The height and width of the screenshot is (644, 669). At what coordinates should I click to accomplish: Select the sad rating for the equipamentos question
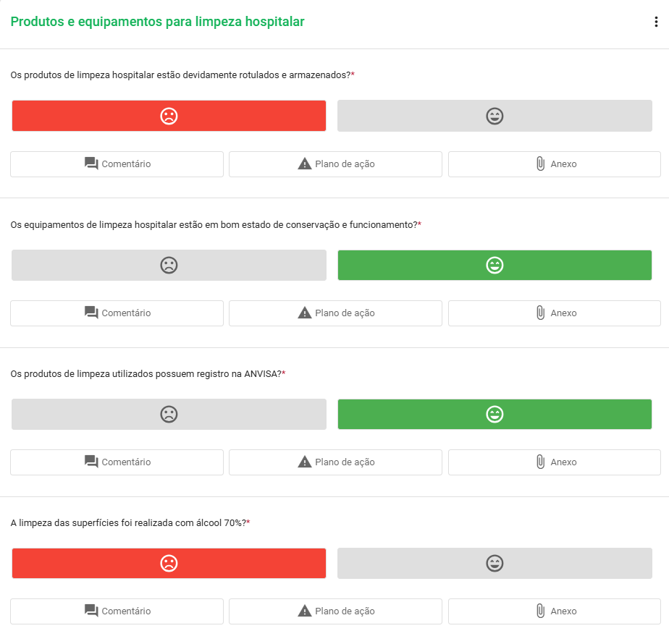(169, 265)
